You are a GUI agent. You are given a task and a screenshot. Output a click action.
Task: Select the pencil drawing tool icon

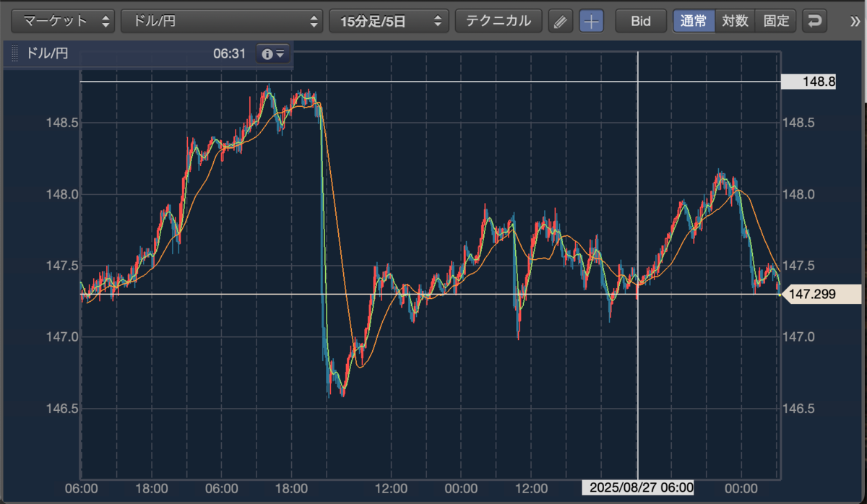[x=560, y=21]
